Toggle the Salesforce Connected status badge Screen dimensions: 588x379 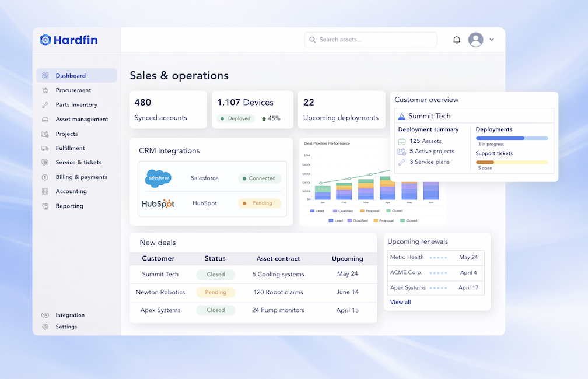pos(258,178)
